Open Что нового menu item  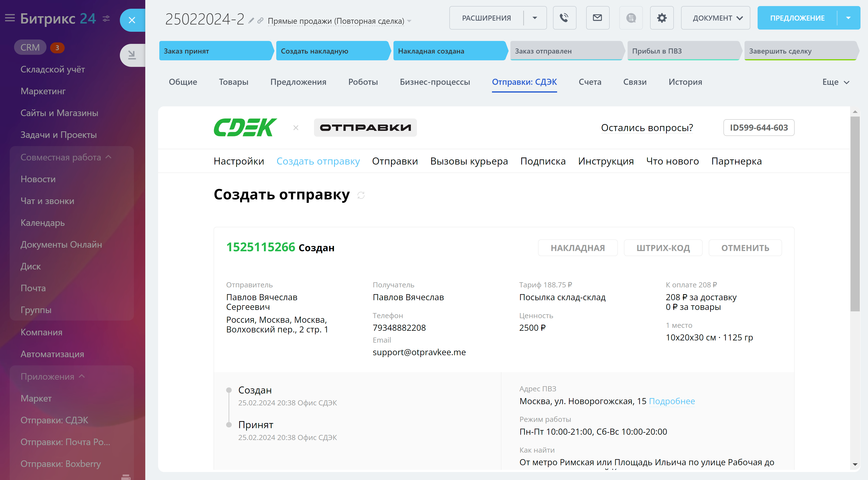click(x=673, y=161)
